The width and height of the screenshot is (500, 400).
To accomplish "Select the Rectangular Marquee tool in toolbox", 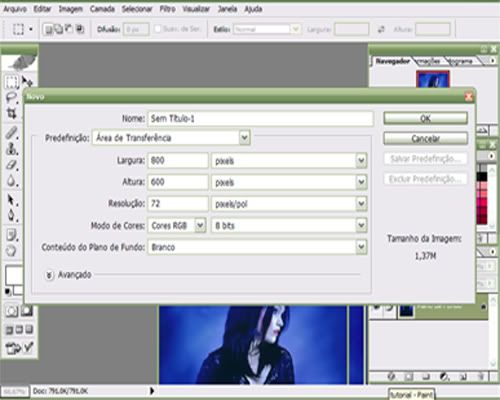I will (x=11, y=82).
